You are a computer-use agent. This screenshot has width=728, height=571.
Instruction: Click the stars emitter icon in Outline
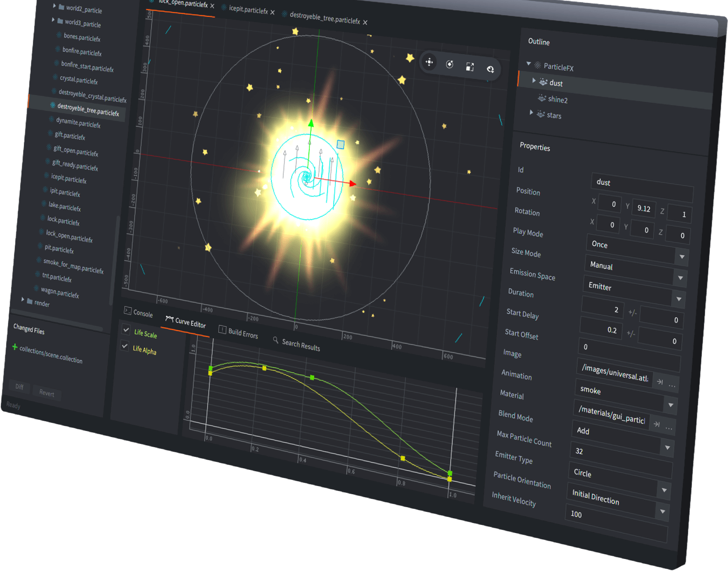pos(540,114)
